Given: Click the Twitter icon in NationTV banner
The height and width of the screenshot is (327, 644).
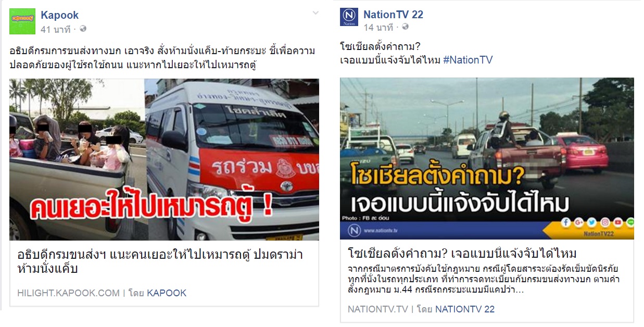Looking at the screenshot, I should coord(591,222).
